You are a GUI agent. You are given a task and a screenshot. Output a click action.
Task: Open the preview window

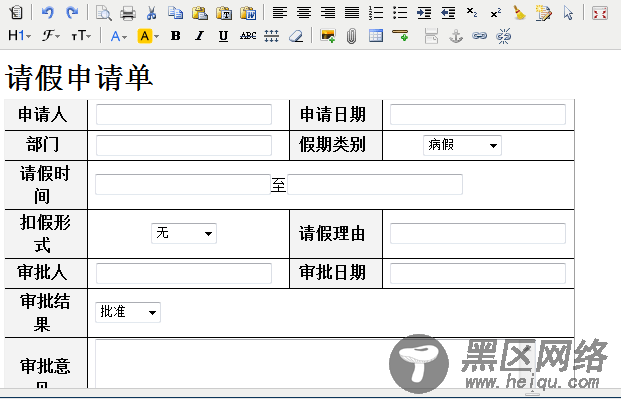click(x=104, y=13)
